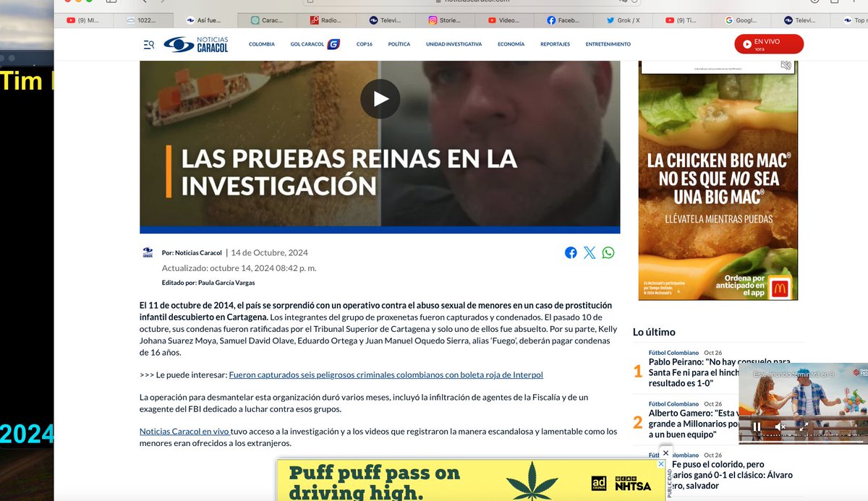Open the Alberto Gamero headline
This screenshot has width=868, height=501.
coord(693,424)
